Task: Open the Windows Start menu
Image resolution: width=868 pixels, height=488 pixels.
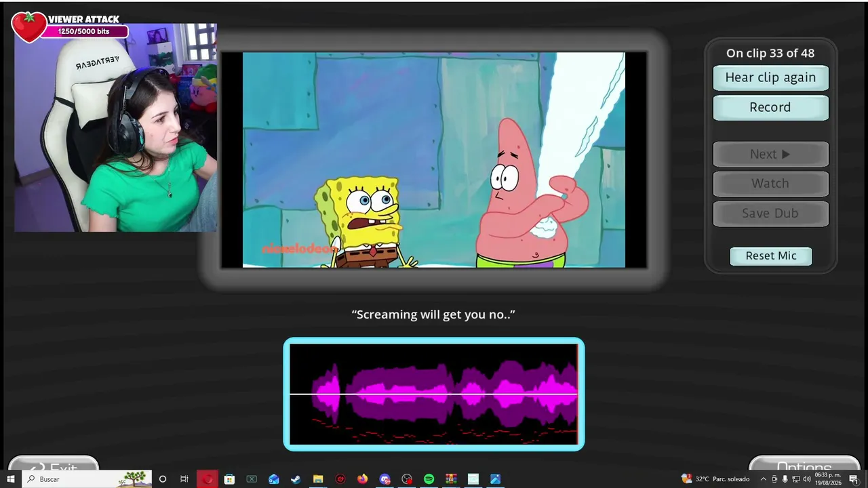Action: pyautogui.click(x=11, y=479)
